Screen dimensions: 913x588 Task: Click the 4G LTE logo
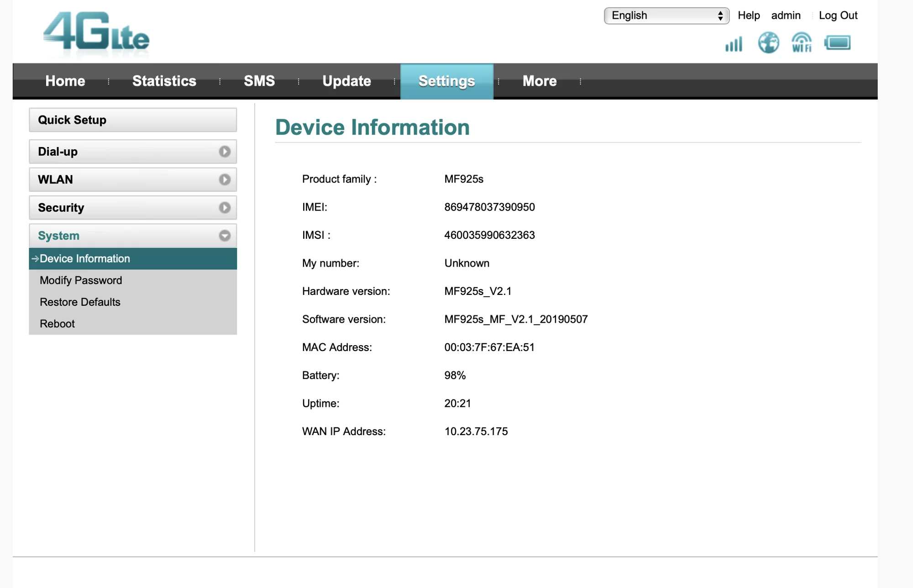(x=96, y=32)
